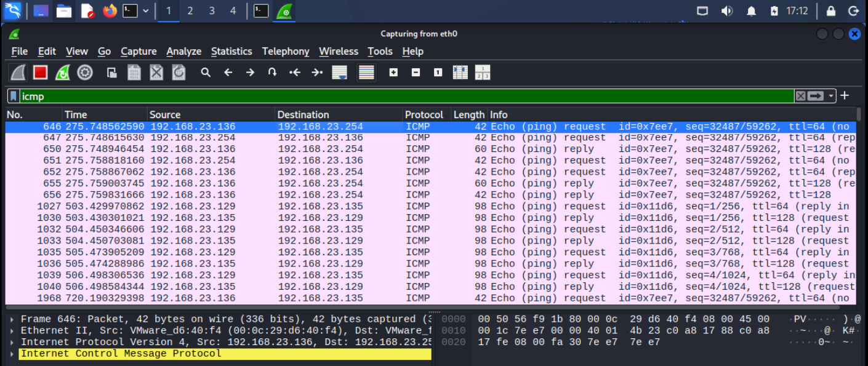The width and height of the screenshot is (868, 366).
Task: Sort by the Protocol column header
Action: [x=427, y=114]
